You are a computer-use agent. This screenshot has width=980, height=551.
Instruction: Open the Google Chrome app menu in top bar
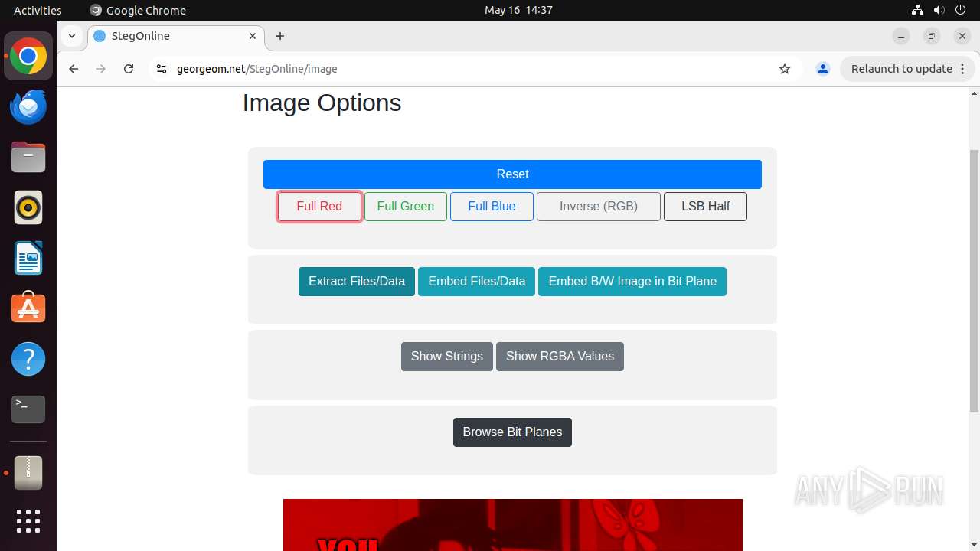[x=138, y=10]
